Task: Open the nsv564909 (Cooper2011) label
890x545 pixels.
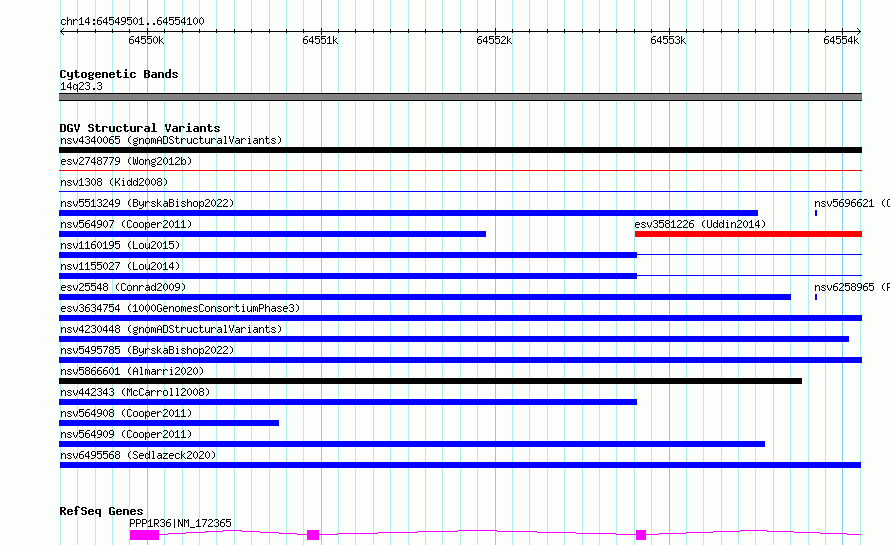Action: pos(126,434)
